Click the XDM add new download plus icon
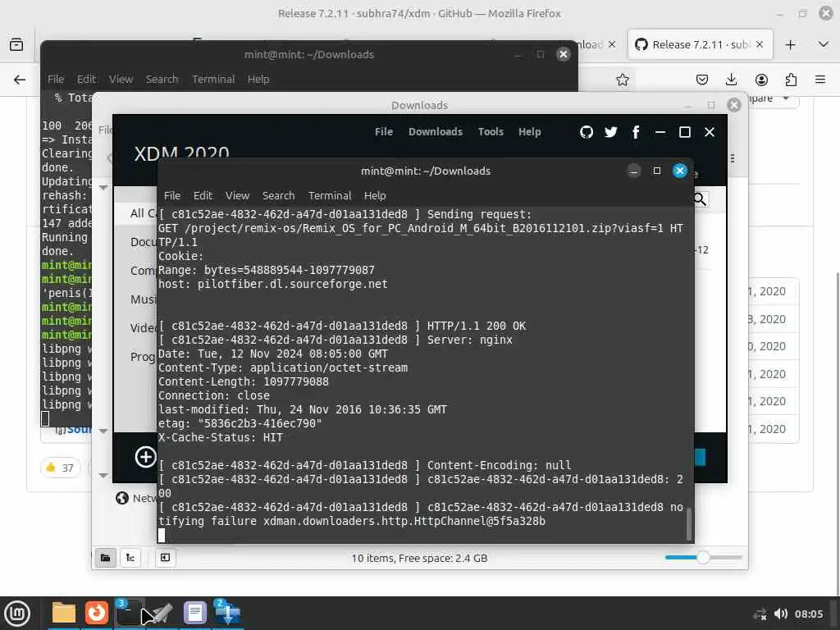 tap(145, 457)
